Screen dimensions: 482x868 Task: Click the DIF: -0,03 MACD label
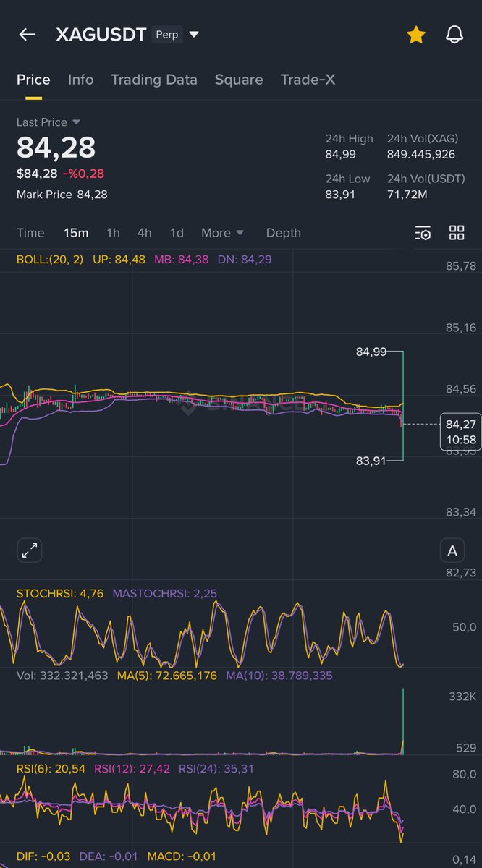pyautogui.click(x=43, y=856)
